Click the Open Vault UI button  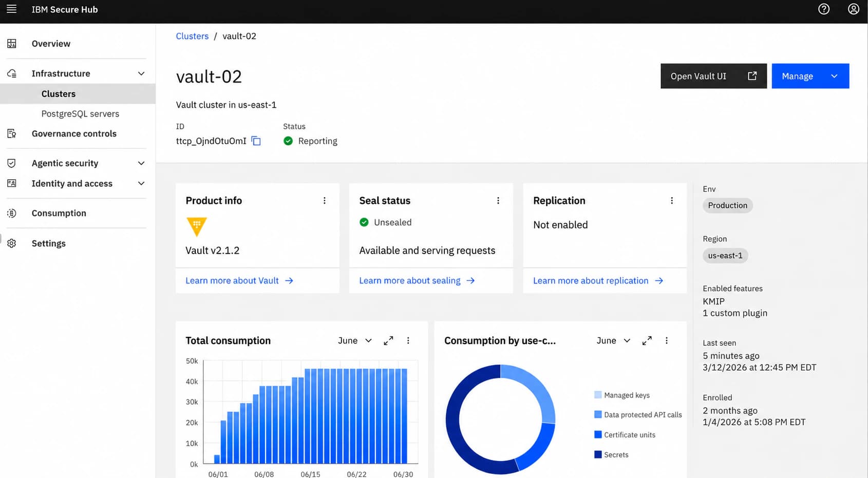pos(713,76)
